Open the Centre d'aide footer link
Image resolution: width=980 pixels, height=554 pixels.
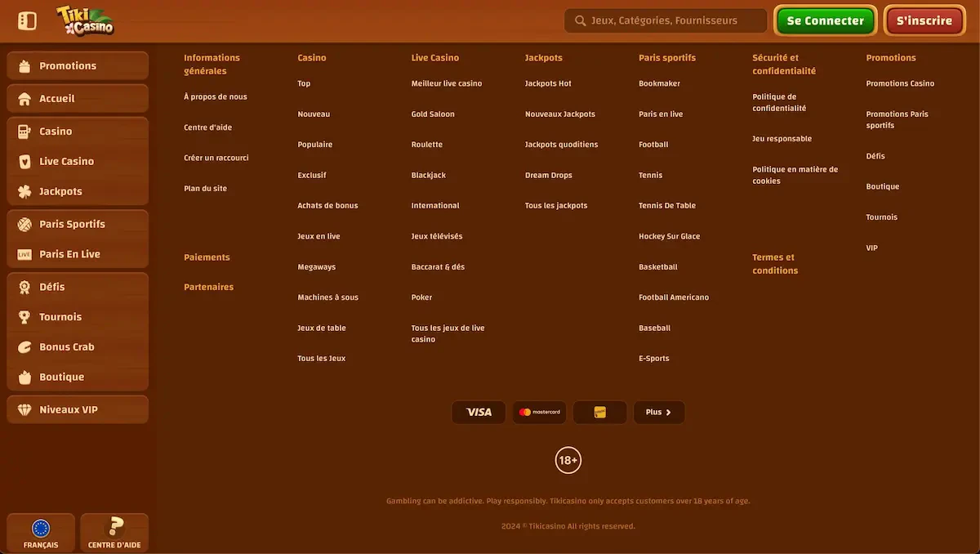[x=208, y=127]
